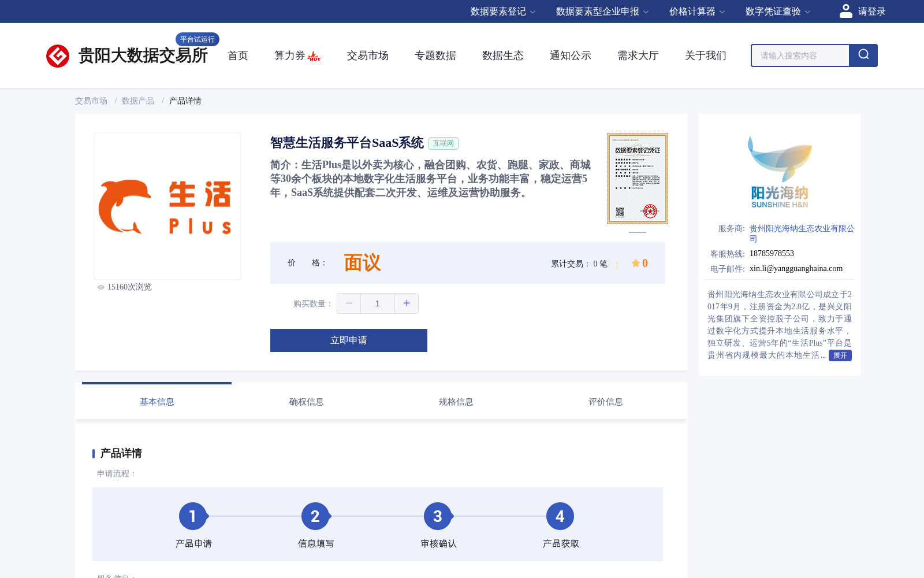Click the 累计交易: 0笔 text

tap(579, 264)
